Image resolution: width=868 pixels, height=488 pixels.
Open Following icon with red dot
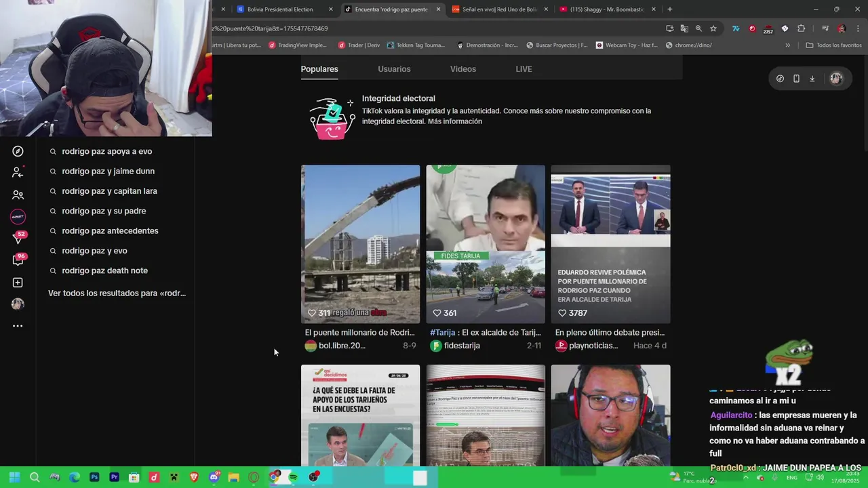click(18, 172)
